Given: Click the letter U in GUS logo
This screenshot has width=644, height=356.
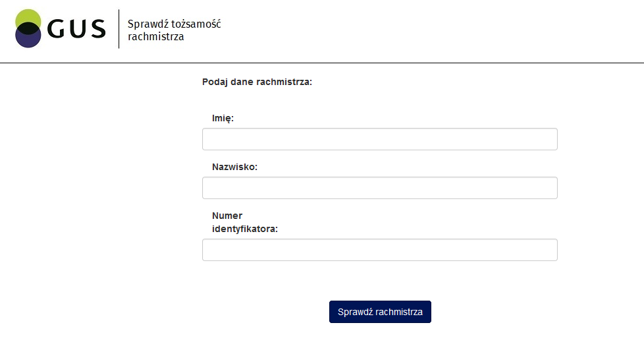Looking at the screenshot, I should pos(77,29).
